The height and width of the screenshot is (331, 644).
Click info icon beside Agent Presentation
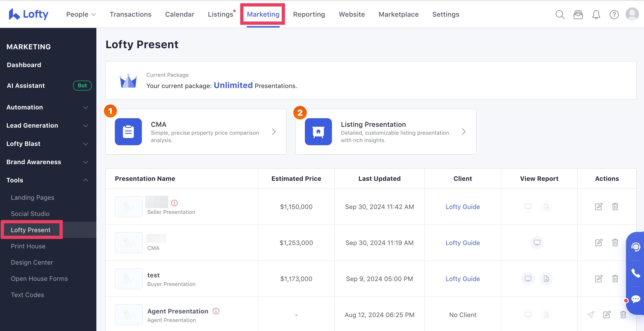[216, 311]
